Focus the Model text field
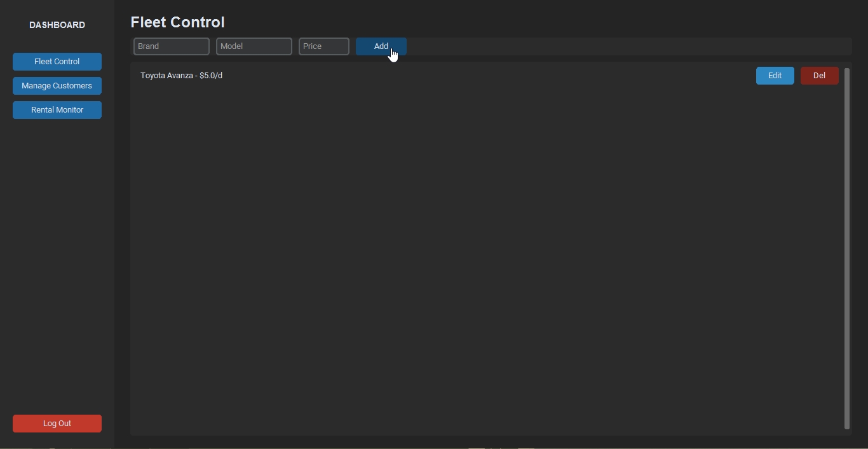 (x=254, y=46)
